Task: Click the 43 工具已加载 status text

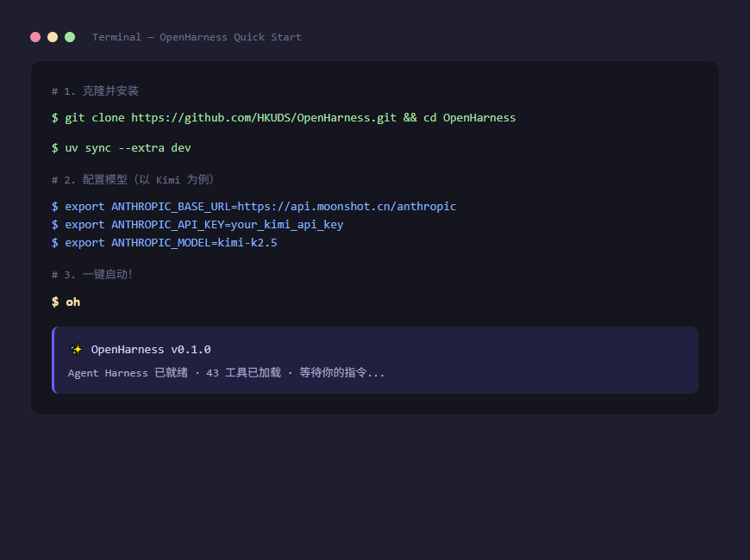Action: pos(242,372)
